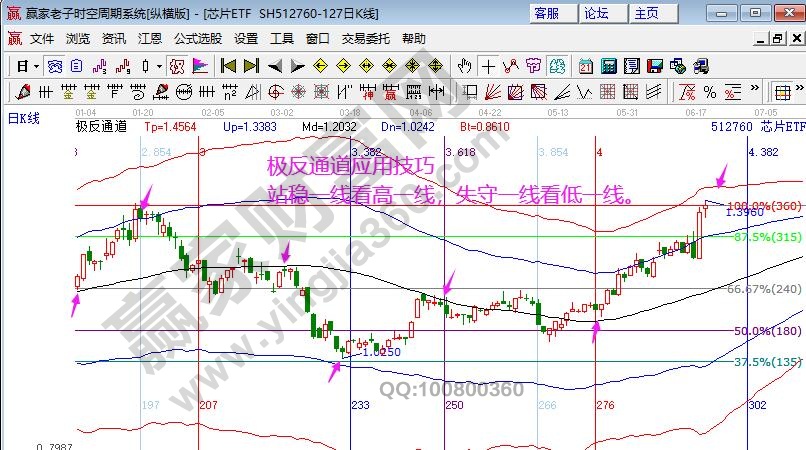Expand the candlestick chart type dropdown
The width and height of the screenshot is (806, 450).
click(x=160, y=66)
